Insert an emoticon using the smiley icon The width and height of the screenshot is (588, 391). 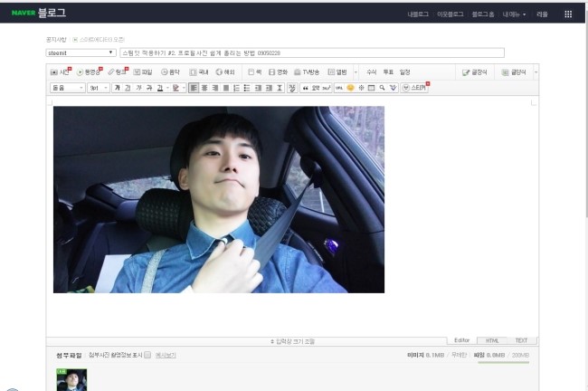click(350, 88)
